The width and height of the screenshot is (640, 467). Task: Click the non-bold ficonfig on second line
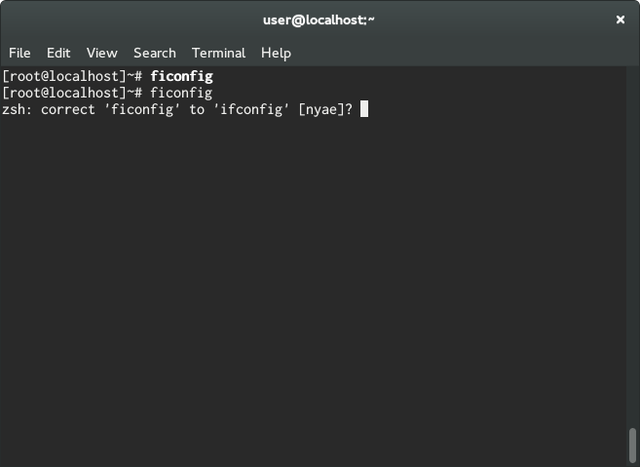click(x=181, y=93)
